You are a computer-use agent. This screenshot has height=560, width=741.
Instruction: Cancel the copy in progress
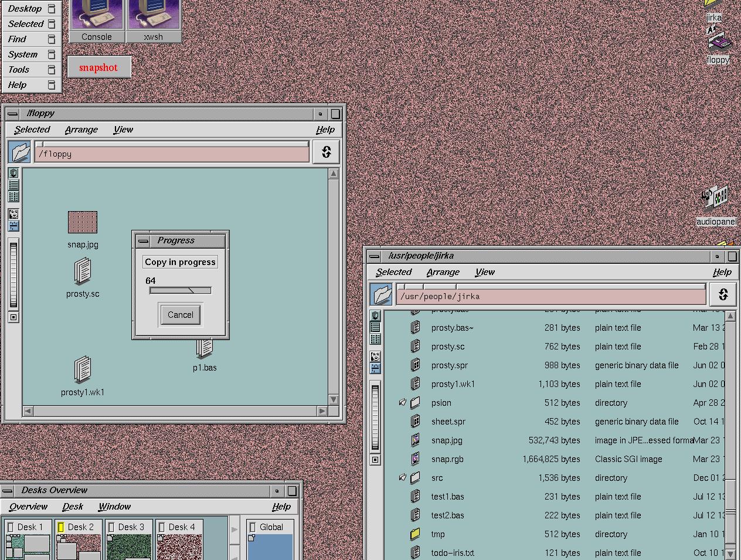(x=181, y=315)
